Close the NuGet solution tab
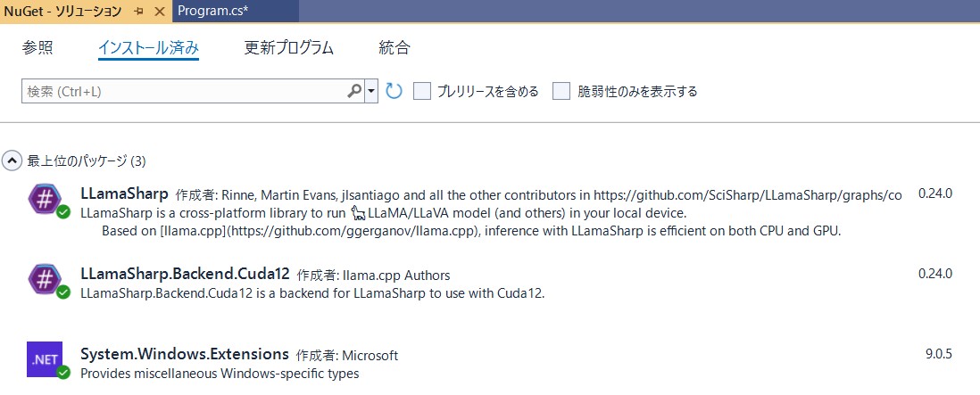The width and height of the screenshot is (980, 395). [x=160, y=12]
